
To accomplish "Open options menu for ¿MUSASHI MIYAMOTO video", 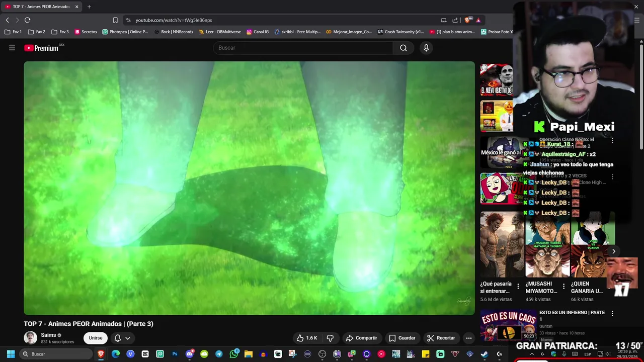I will [563, 287].
